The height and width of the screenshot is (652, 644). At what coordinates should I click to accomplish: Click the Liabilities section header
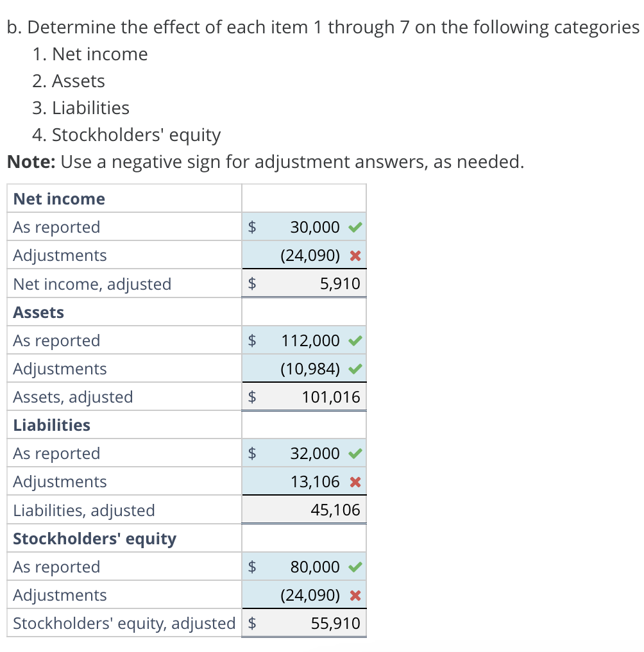[50, 424]
